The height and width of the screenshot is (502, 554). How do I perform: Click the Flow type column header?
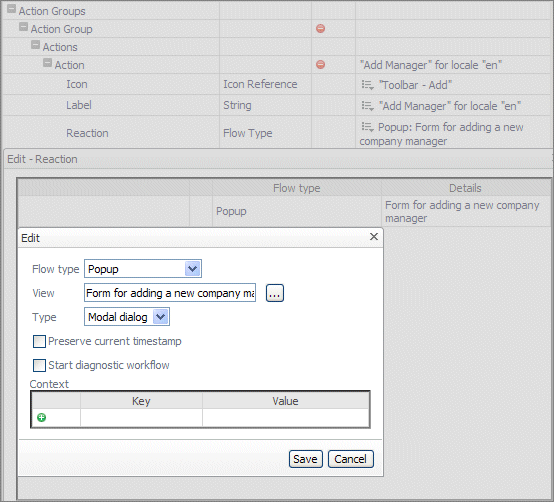click(x=297, y=188)
